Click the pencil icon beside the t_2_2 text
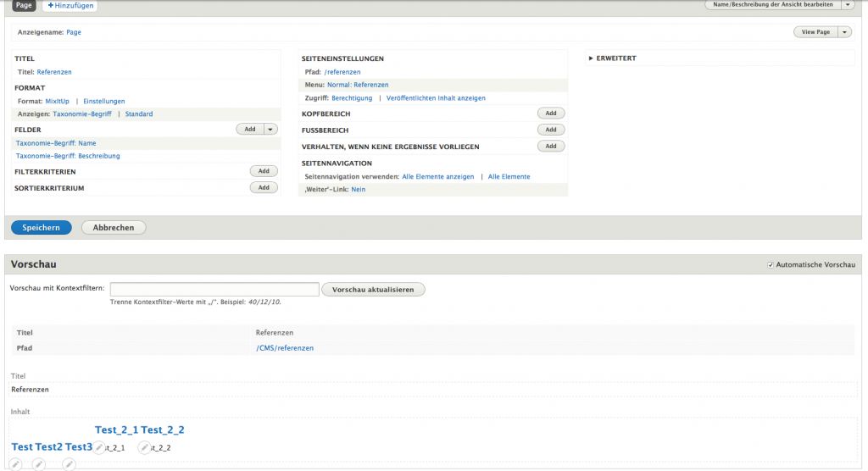868x471 pixels. click(145, 447)
